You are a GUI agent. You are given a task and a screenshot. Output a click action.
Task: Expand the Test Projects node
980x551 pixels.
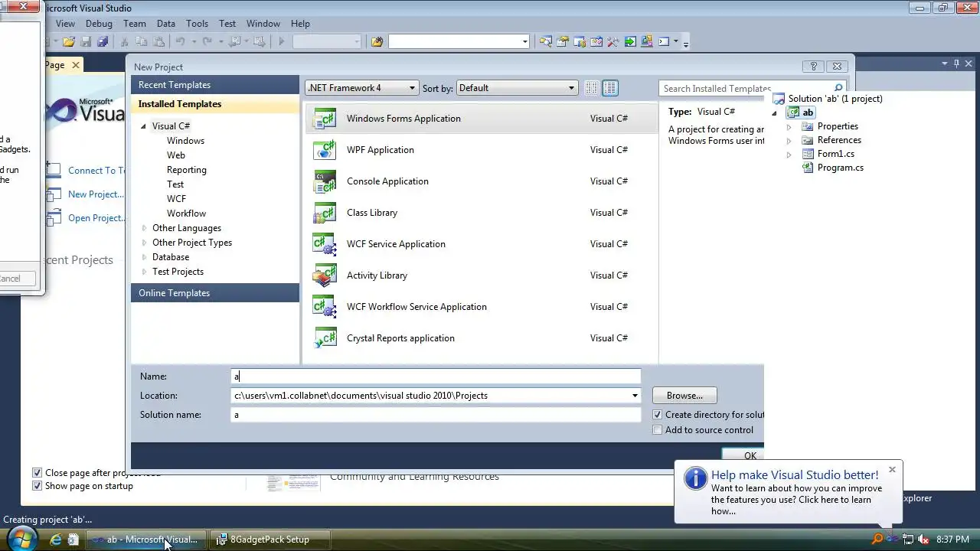[143, 272]
